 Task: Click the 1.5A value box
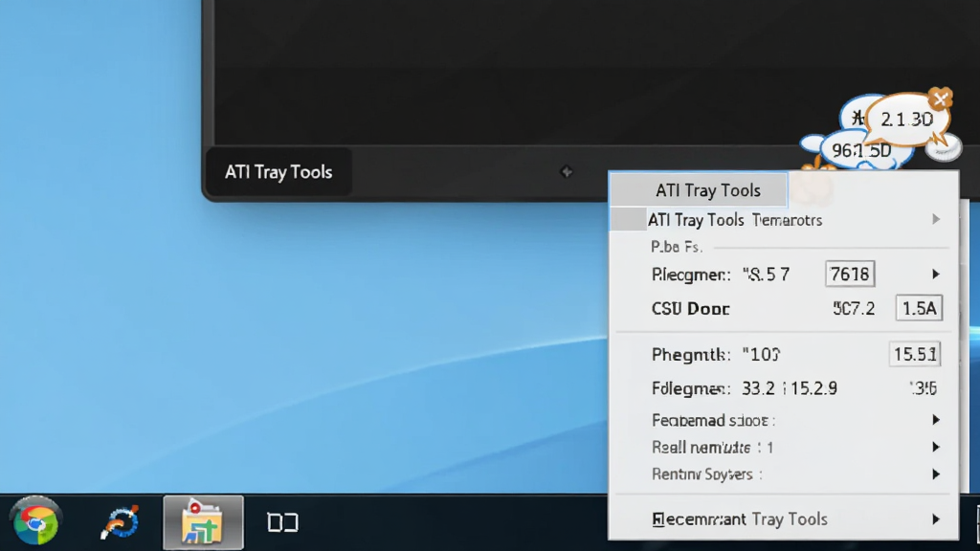(x=919, y=308)
